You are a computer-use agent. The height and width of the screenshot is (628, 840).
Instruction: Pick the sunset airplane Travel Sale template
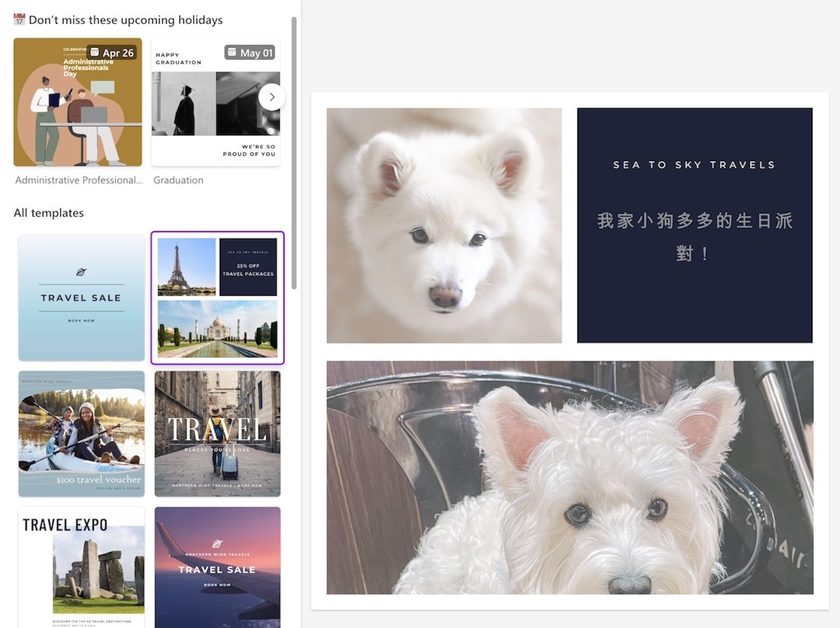(x=218, y=567)
